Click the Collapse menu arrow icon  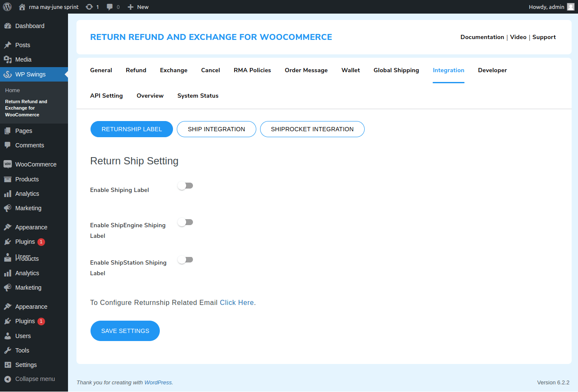[x=8, y=379]
